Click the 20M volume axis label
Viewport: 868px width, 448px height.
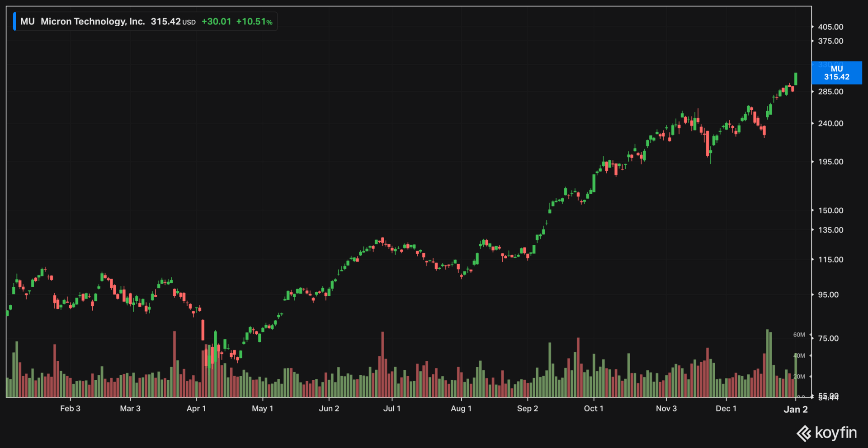pos(799,376)
